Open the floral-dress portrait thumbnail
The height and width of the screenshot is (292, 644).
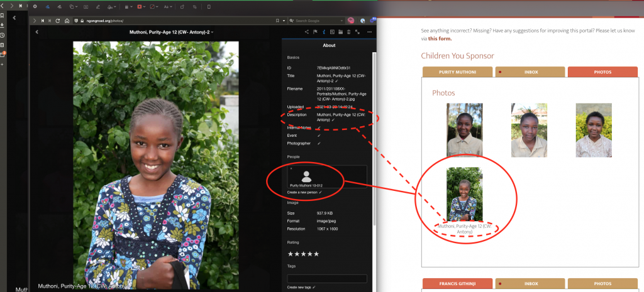click(465, 194)
